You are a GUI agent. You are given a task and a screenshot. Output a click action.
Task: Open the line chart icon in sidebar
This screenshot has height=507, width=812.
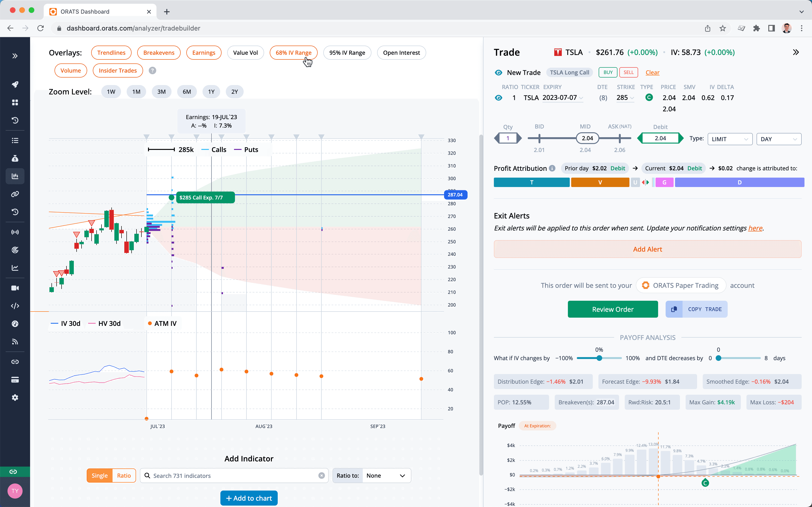pos(15,268)
